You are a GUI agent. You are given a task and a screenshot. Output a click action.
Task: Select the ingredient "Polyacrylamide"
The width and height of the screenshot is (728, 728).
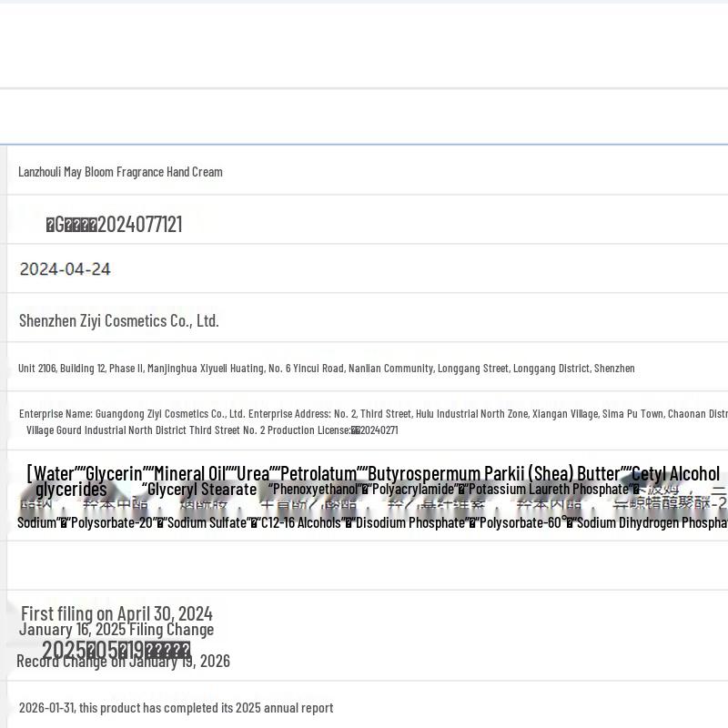click(x=413, y=489)
